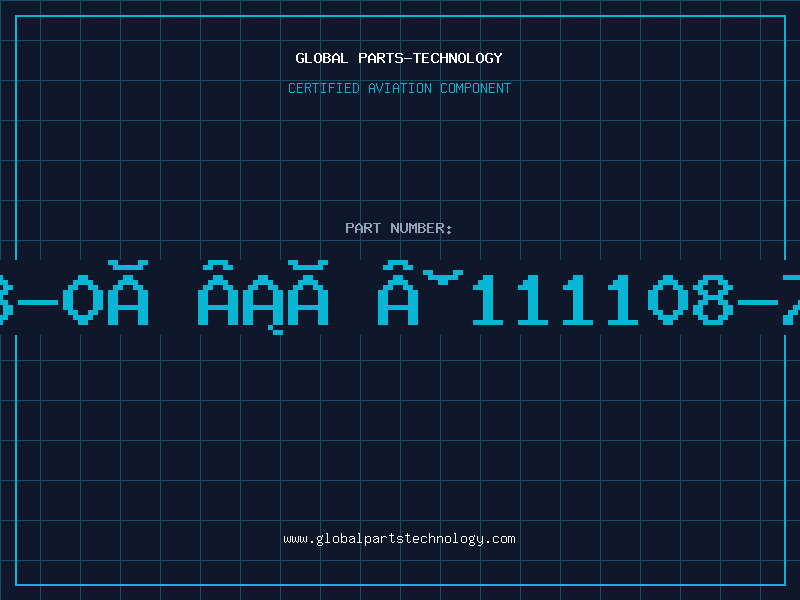Click the PART NUMBER: label

point(399,228)
